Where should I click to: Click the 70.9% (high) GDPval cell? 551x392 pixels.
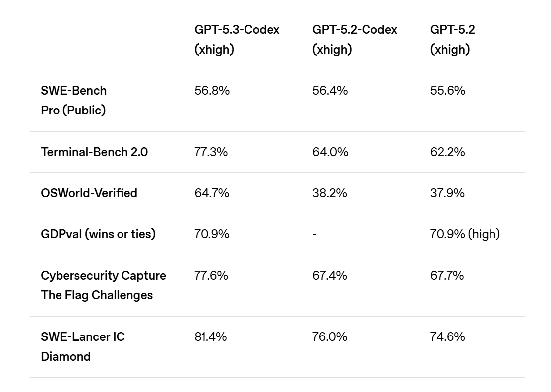(465, 234)
